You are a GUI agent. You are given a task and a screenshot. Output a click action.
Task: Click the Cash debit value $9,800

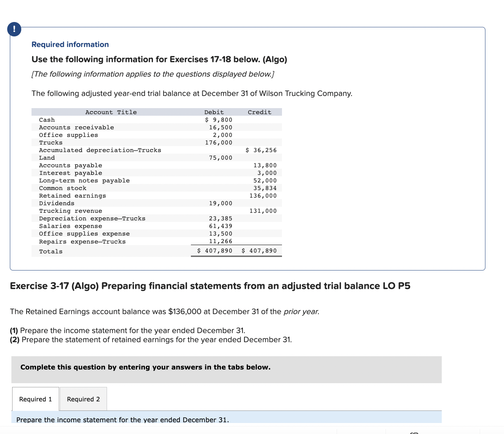219,120
